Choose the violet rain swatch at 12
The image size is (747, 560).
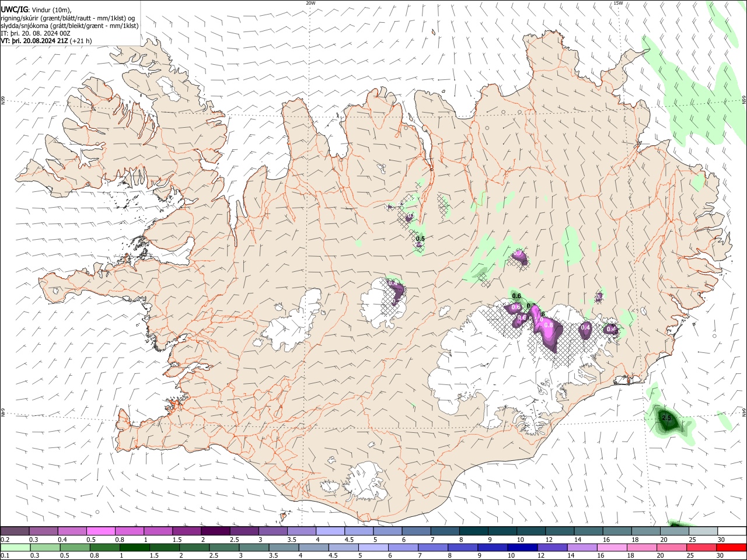tap(551, 548)
